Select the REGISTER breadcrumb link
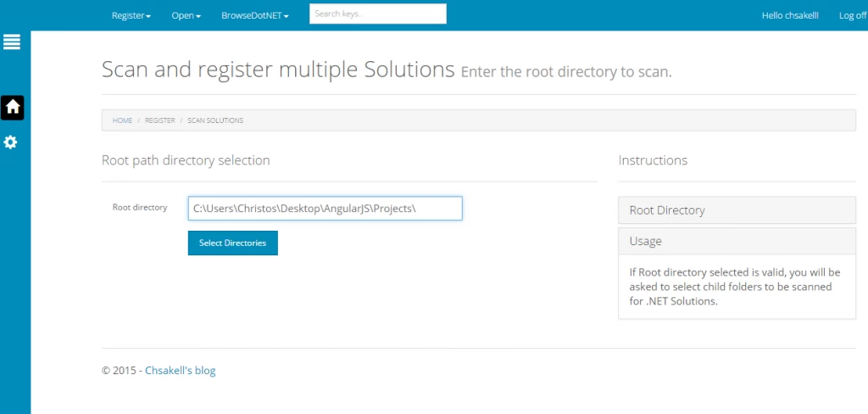 [159, 120]
